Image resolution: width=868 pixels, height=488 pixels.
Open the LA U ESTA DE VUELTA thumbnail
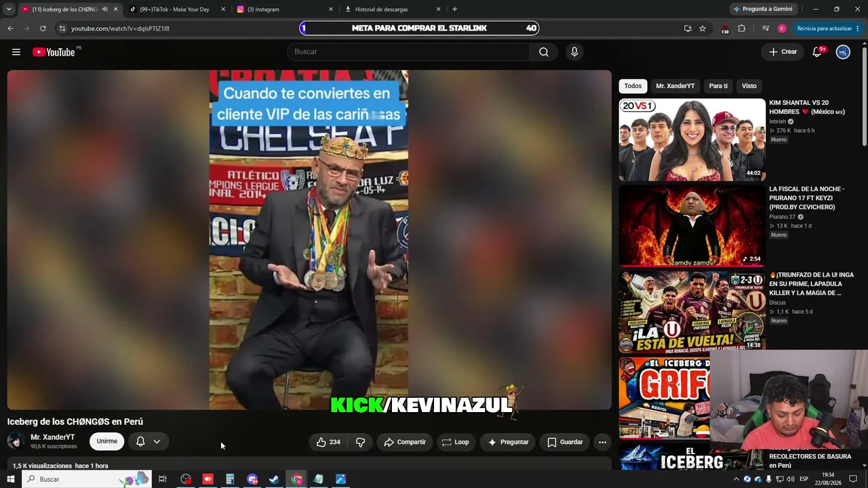pos(692,312)
